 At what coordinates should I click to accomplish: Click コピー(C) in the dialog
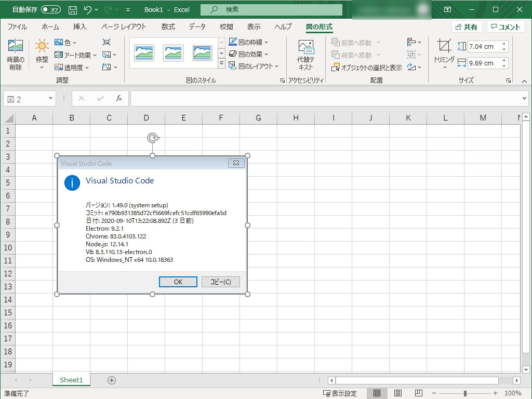[x=222, y=281]
